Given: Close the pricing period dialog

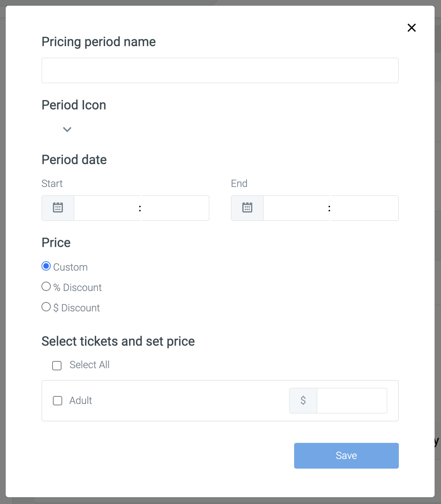Looking at the screenshot, I should (x=412, y=28).
